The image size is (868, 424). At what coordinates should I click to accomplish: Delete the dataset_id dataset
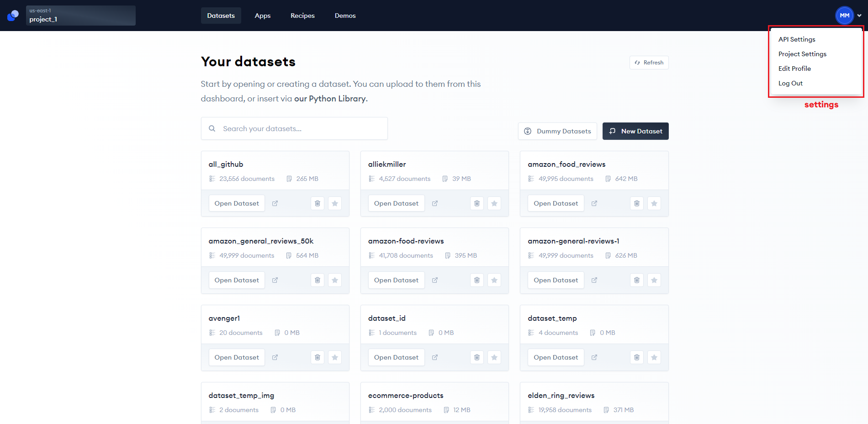coord(477,357)
